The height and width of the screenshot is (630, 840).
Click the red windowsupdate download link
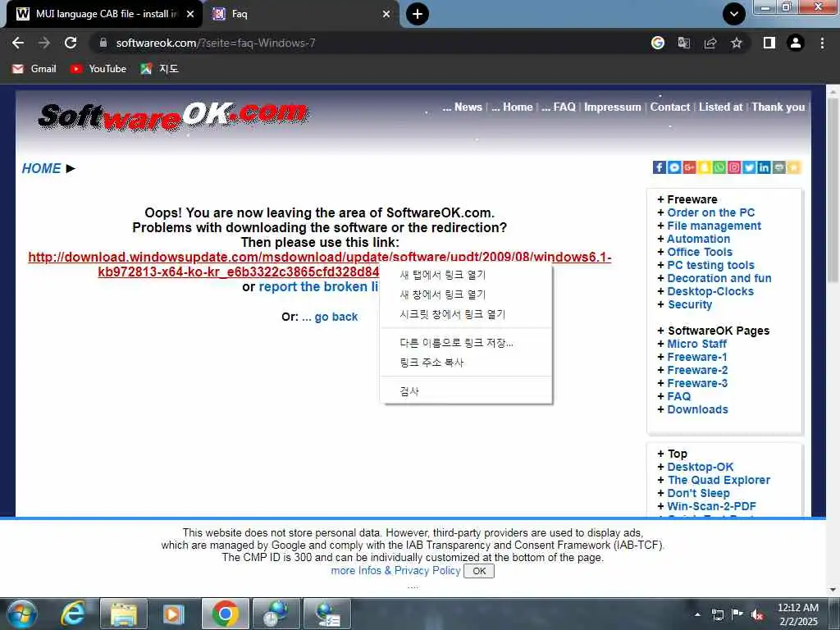pos(320,257)
